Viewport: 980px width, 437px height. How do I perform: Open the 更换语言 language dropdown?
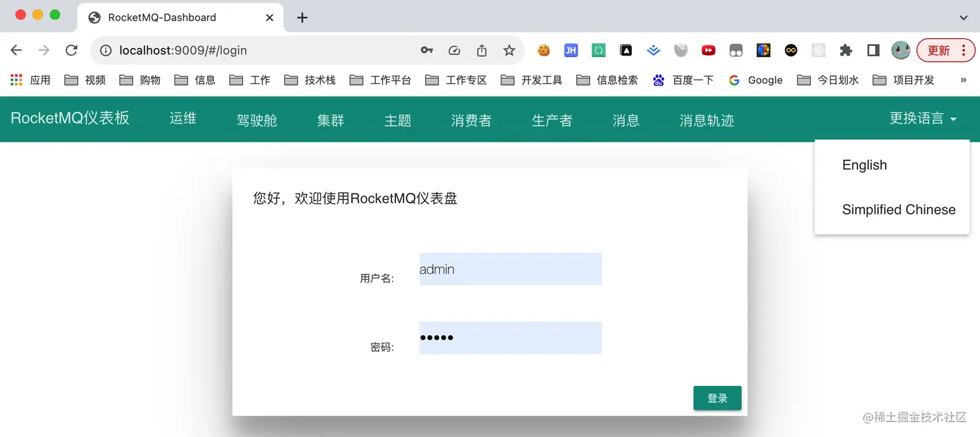coord(923,118)
